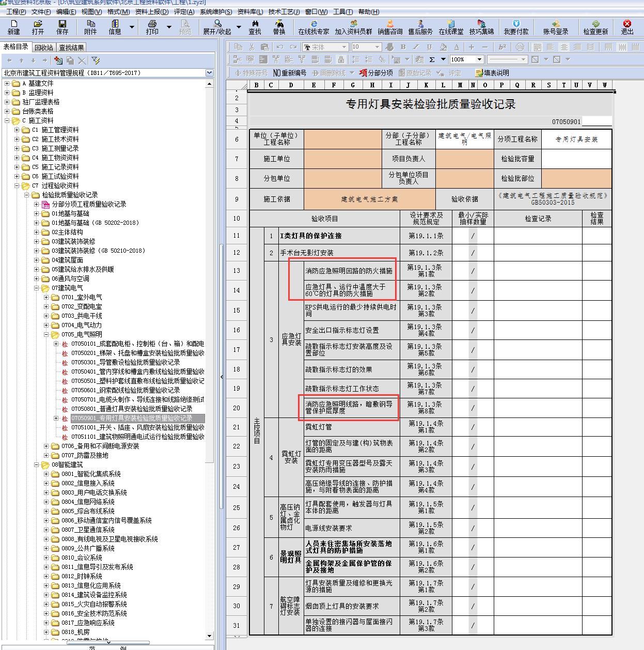This screenshot has height=650, width=644.
Task: Toggle center text alignment
Action: tap(564, 47)
